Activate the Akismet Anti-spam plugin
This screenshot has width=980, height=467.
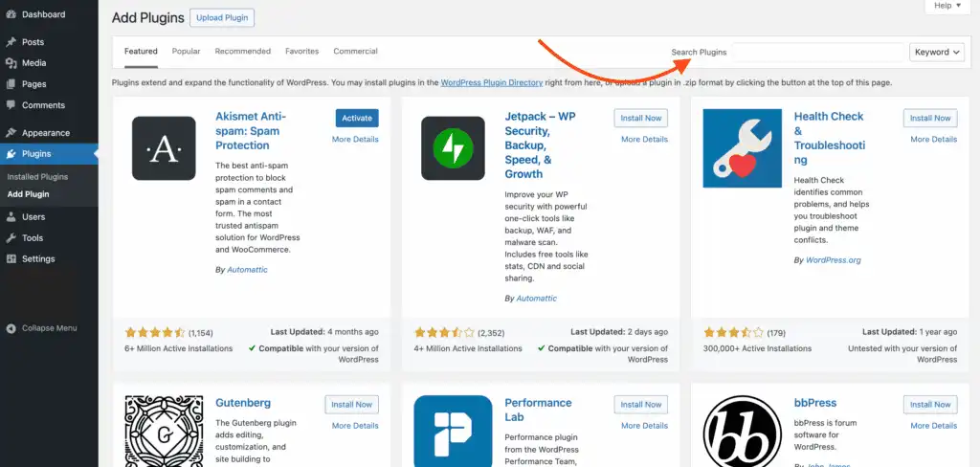click(x=357, y=118)
